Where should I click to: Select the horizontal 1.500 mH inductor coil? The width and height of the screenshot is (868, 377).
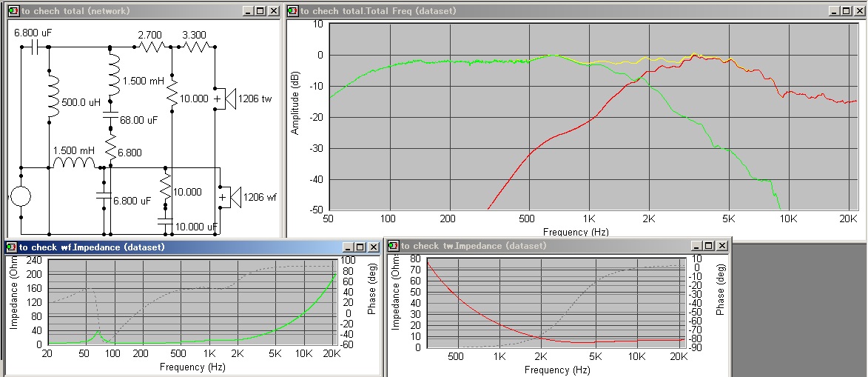coord(73,162)
